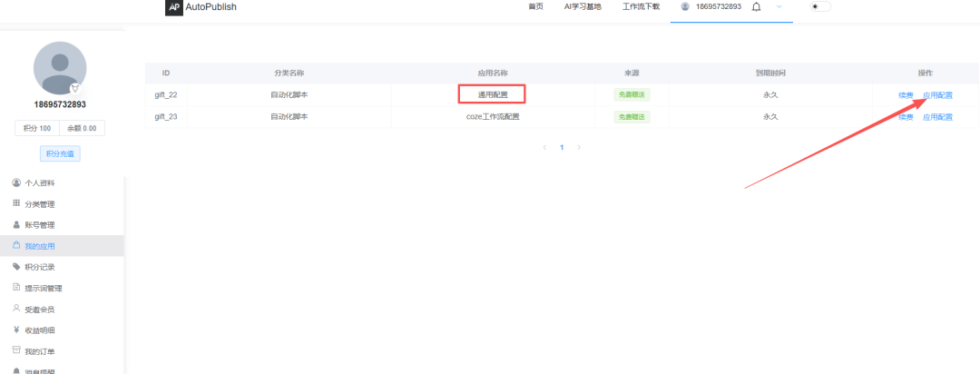Click the 收益明细 yen icon

[x=16, y=330]
